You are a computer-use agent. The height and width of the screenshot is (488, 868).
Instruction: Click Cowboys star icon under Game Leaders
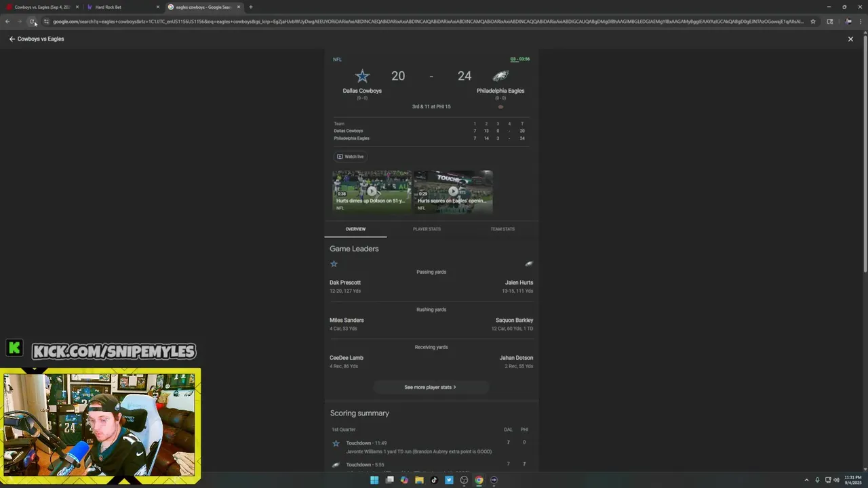tap(334, 264)
